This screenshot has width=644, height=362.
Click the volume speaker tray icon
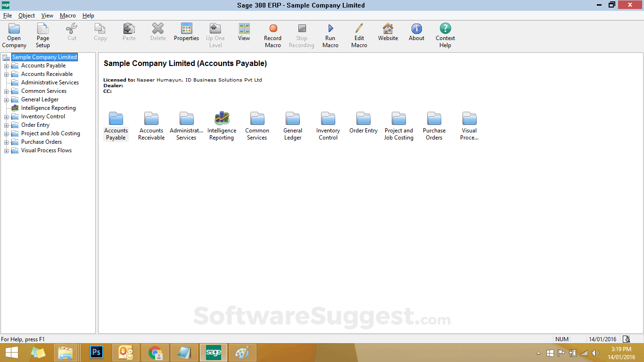click(x=595, y=353)
